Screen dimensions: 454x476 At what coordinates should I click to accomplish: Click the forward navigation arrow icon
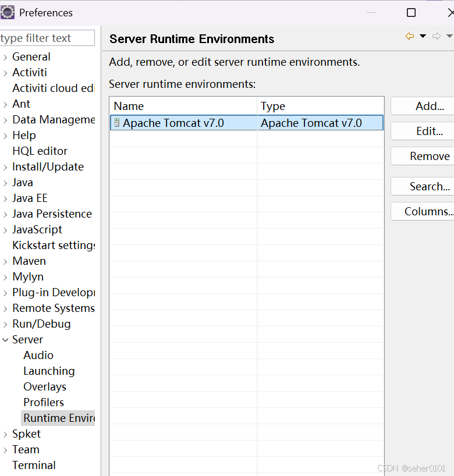[437, 36]
